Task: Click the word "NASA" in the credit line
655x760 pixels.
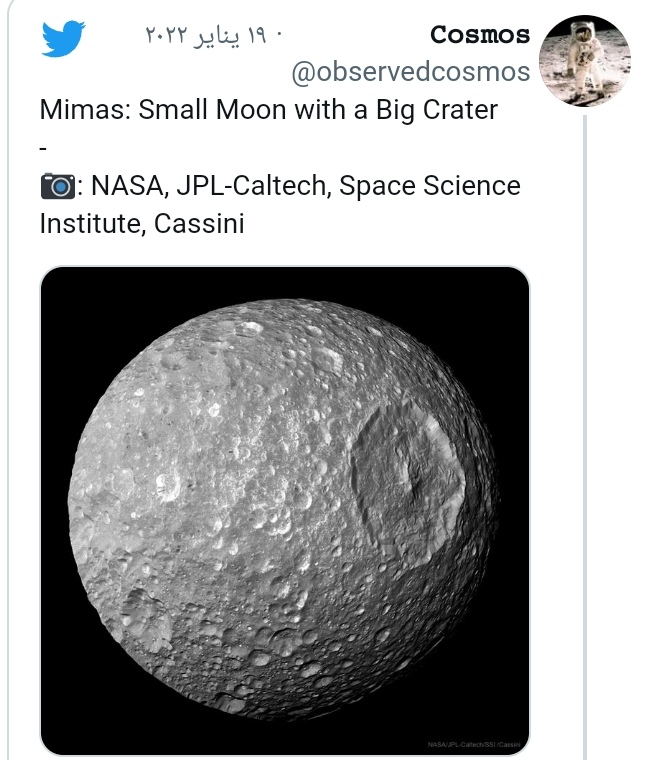Action: (x=126, y=186)
